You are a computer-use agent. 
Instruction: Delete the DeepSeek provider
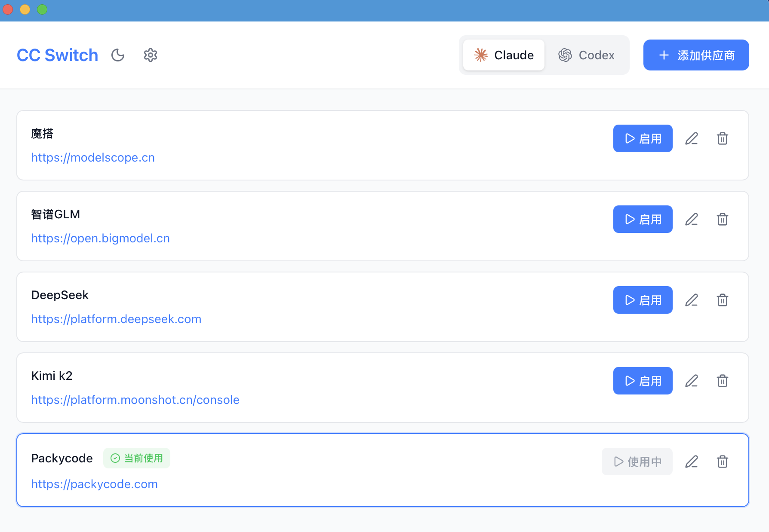point(723,300)
